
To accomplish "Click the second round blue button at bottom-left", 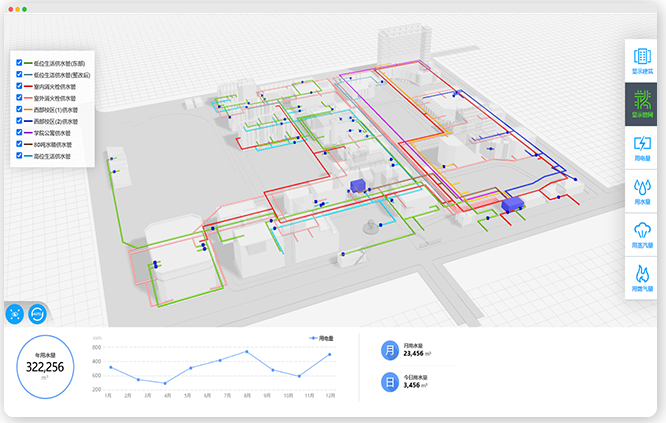I will click(38, 313).
